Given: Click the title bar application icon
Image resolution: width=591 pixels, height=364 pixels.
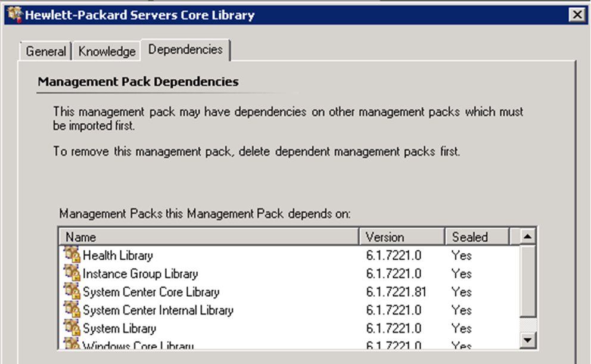Looking at the screenshot, I should pos(14,15).
